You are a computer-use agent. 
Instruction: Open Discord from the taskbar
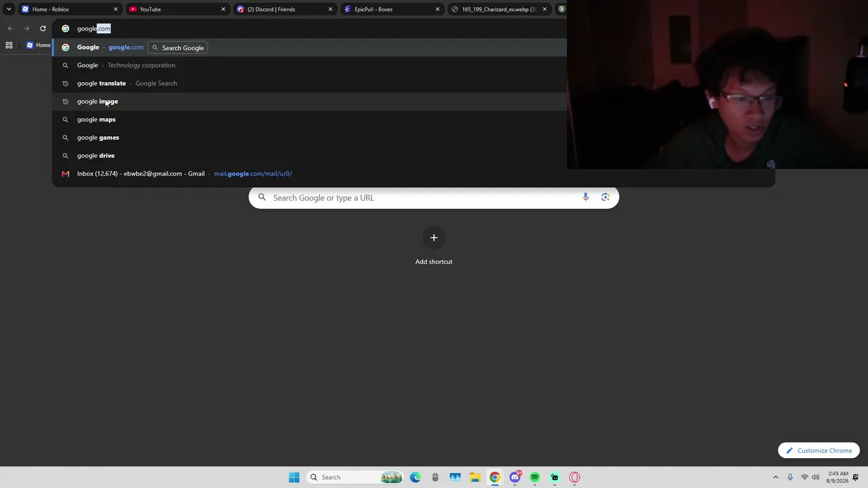pyautogui.click(x=515, y=477)
